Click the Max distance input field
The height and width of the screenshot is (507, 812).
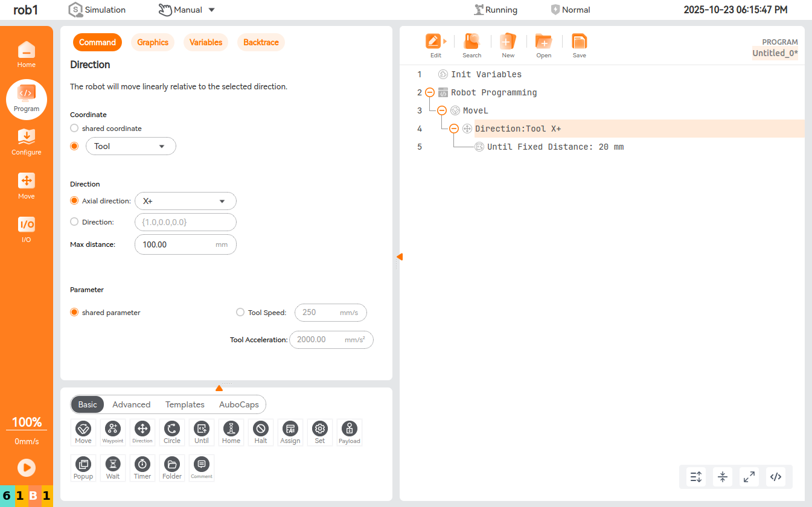click(175, 244)
